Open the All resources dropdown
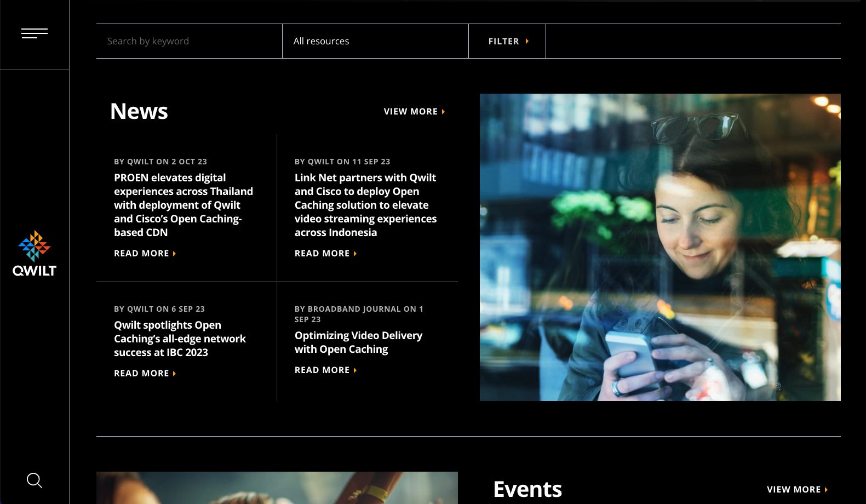The width and height of the screenshot is (866, 504). pos(375,41)
